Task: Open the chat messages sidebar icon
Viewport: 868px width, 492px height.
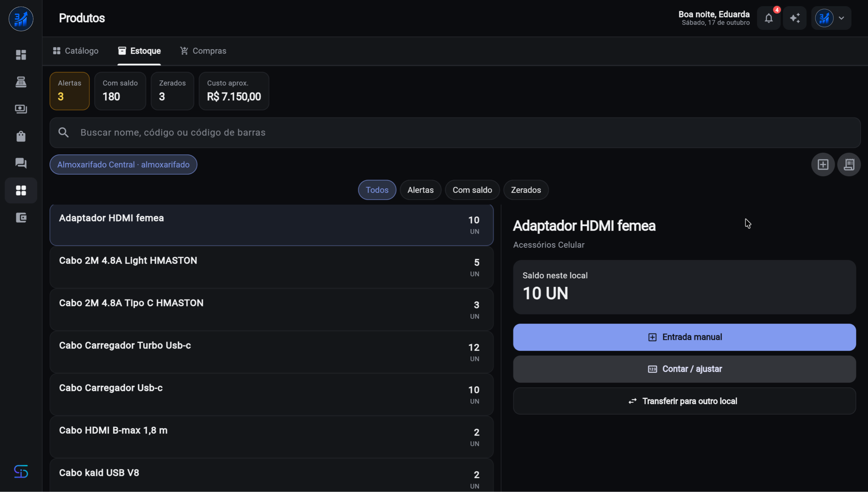Action: tap(21, 163)
